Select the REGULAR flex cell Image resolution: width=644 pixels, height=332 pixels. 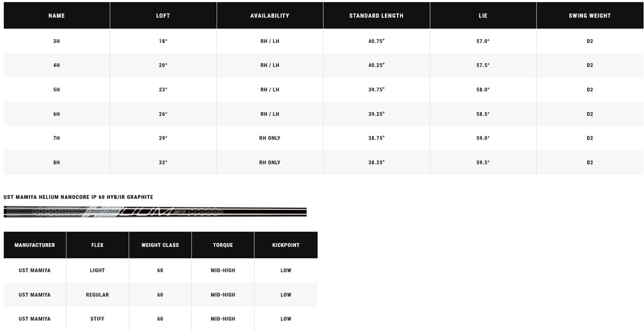[97, 294]
